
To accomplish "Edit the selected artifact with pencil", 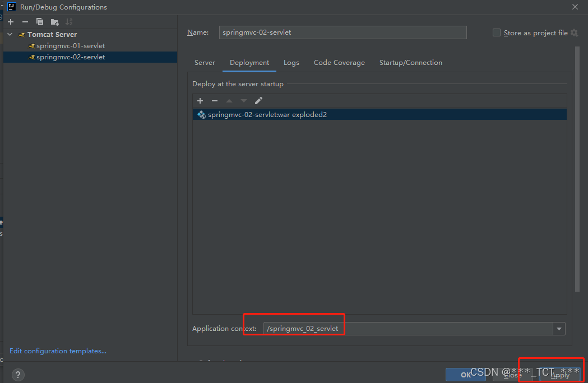I will click(259, 100).
